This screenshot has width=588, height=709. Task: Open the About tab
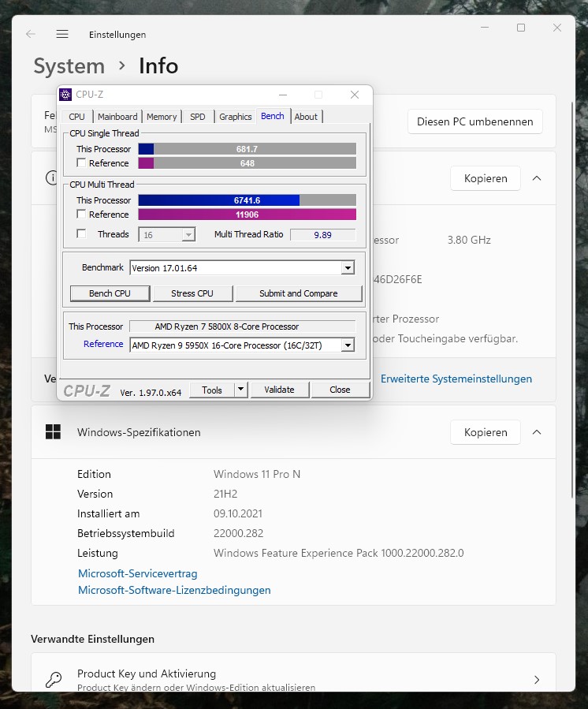[x=306, y=117]
